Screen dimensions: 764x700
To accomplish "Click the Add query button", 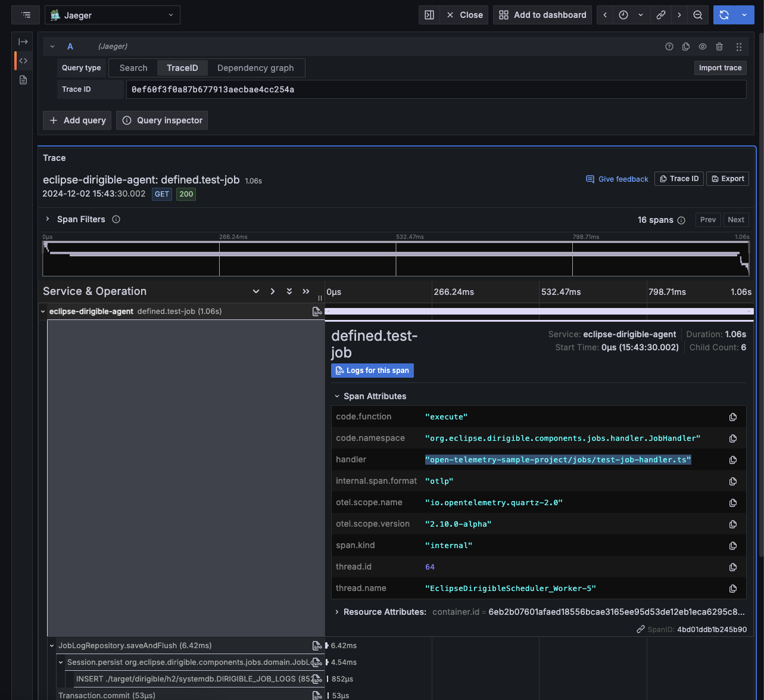I will pos(77,120).
